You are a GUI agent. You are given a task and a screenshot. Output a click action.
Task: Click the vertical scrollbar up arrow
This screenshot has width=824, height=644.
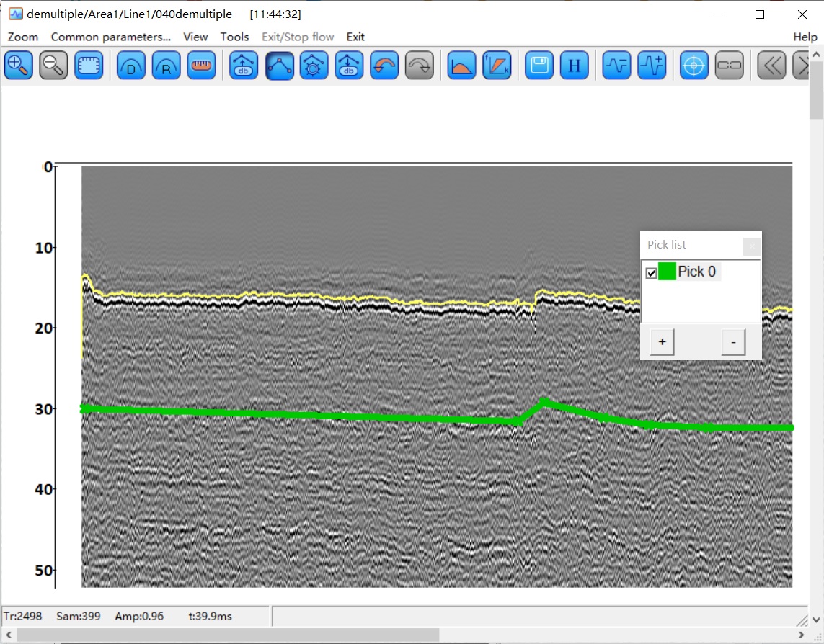point(816,55)
